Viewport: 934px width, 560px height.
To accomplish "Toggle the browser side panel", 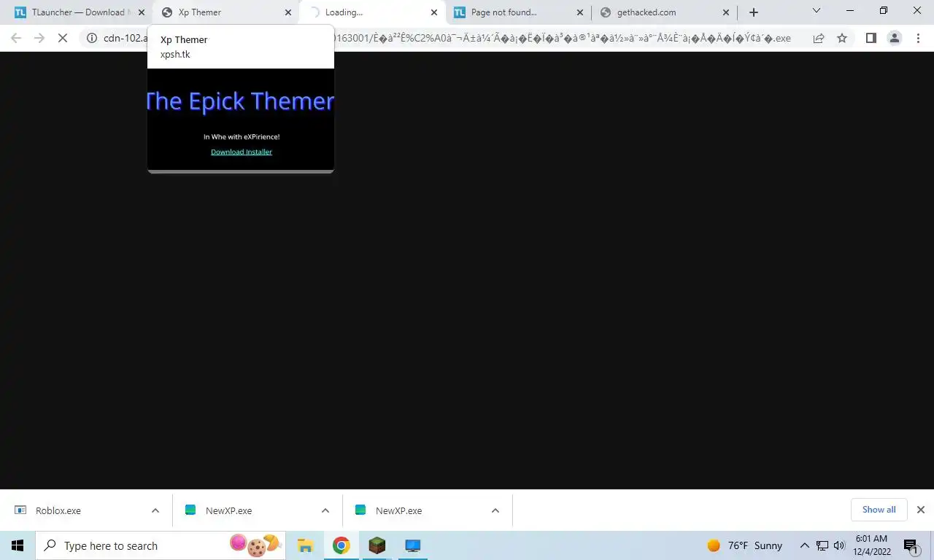I will (871, 38).
